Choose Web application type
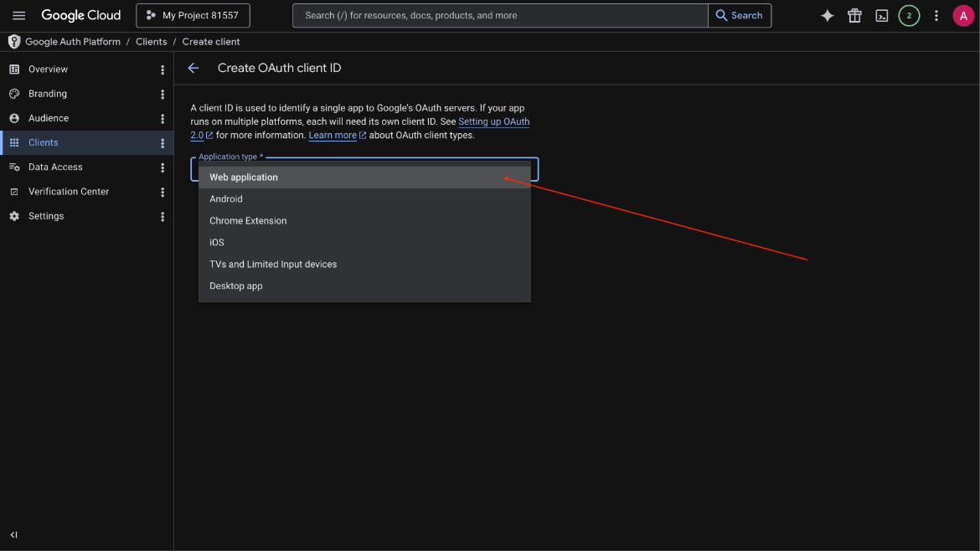 [364, 178]
